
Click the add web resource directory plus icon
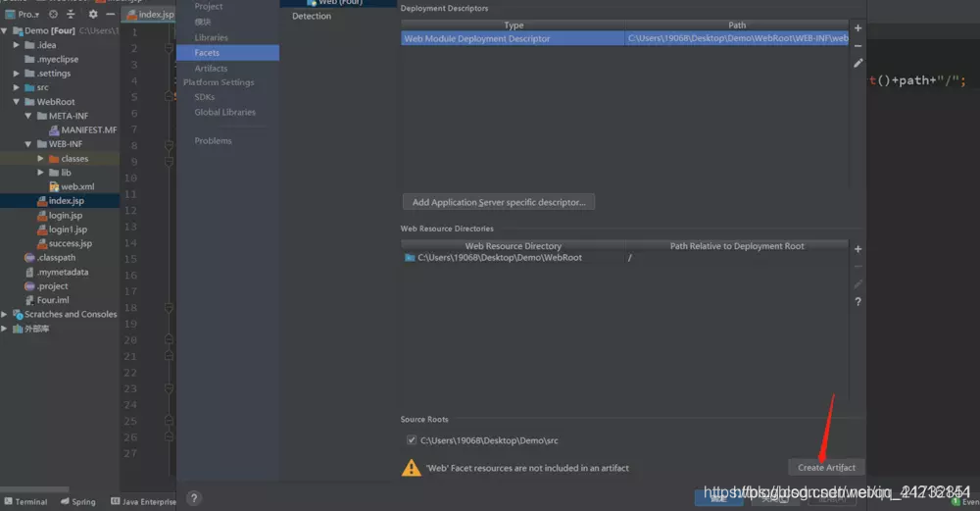[x=858, y=249]
